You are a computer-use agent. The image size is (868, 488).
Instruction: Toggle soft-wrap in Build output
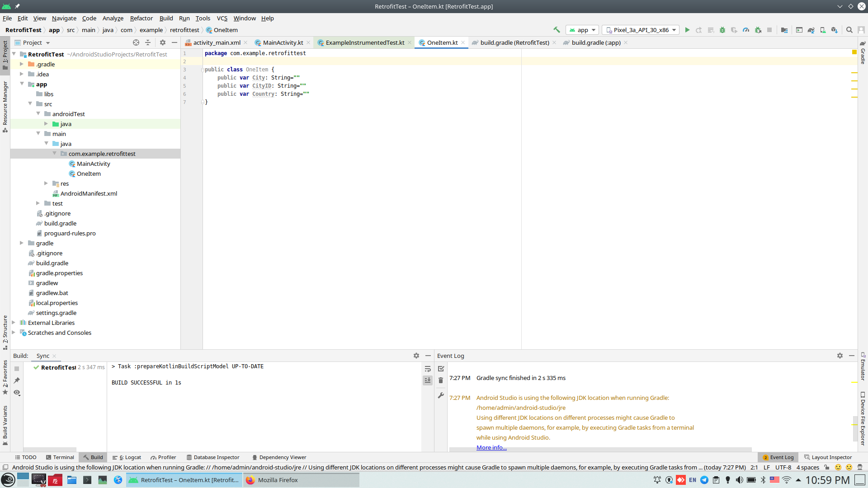pos(428,369)
